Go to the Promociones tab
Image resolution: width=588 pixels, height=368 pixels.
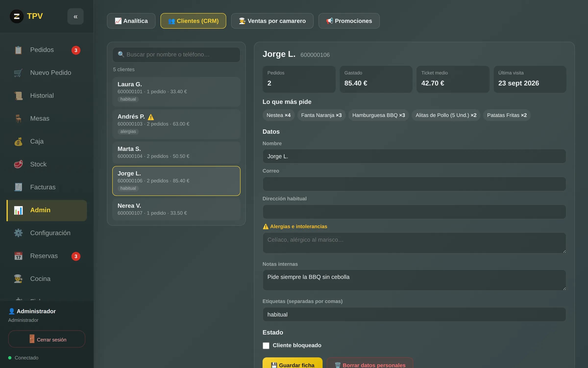pyautogui.click(x=349, y=21)
